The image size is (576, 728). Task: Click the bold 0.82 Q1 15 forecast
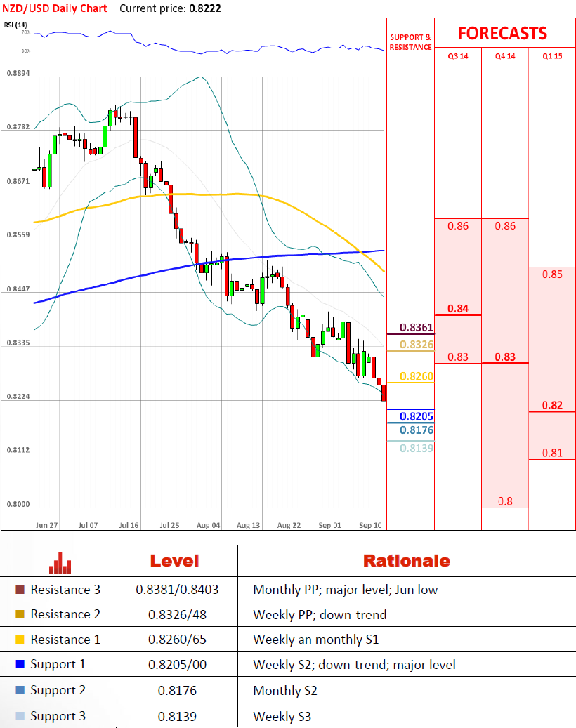coord(552,405)
